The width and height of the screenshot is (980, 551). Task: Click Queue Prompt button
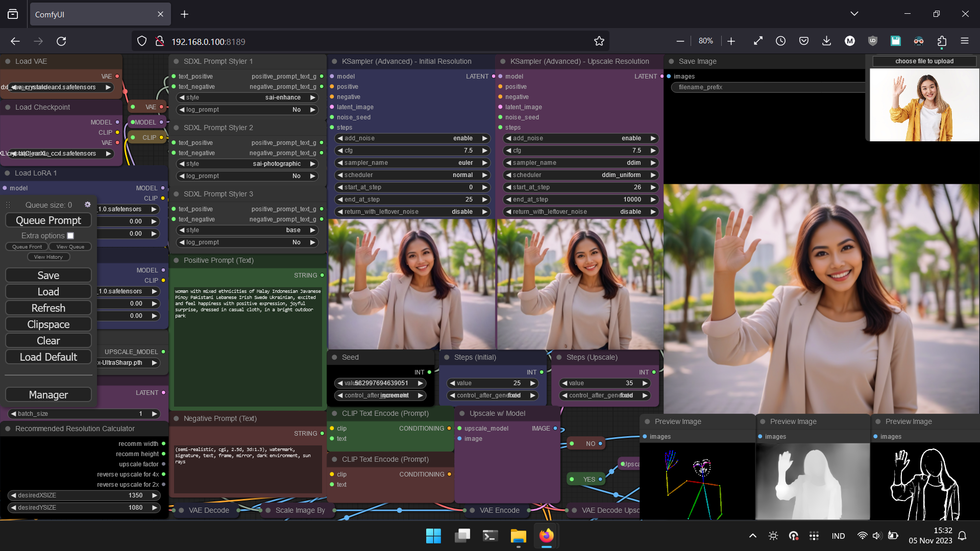point(48,220)
